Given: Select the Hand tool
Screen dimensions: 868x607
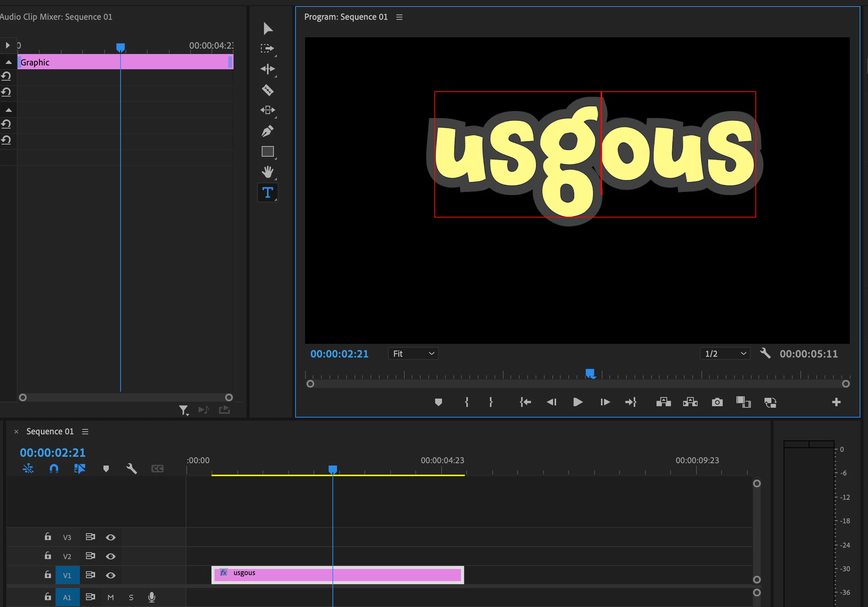Looking at the screenshot, I should (x=267, y=172).
